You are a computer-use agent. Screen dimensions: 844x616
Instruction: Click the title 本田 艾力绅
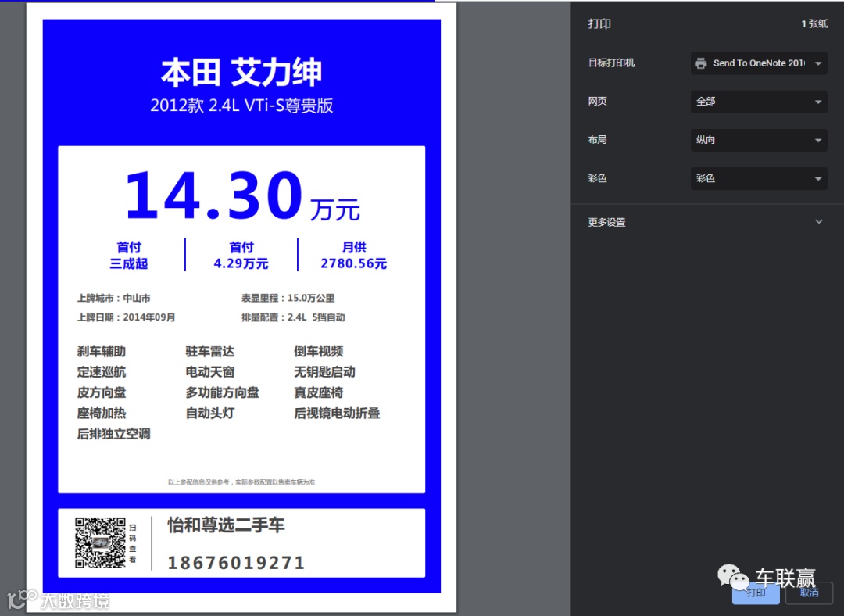pyautogui.click(x=241, y=72)
